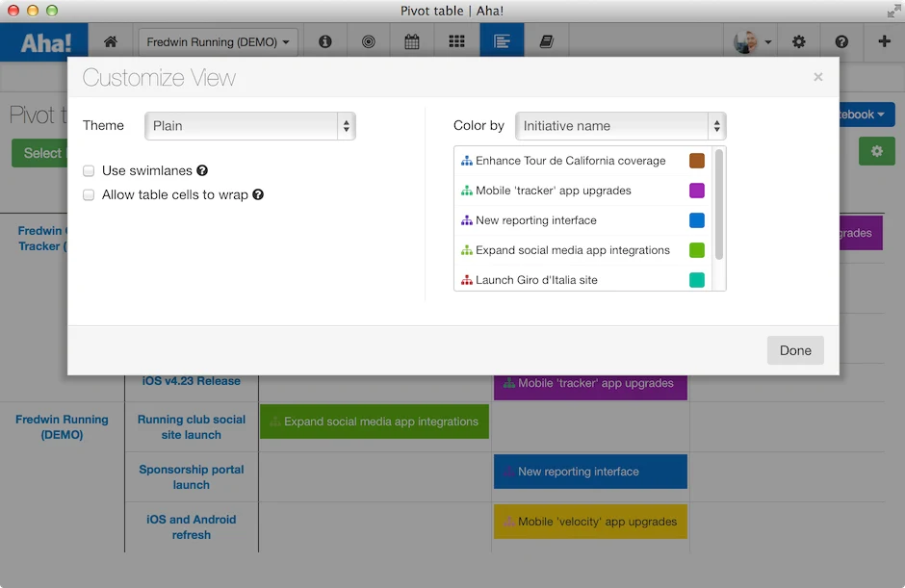This screenshot has width=905, height=588.
Task: Click the Done button
Action: pyautogui.click(x=795, y=350)
